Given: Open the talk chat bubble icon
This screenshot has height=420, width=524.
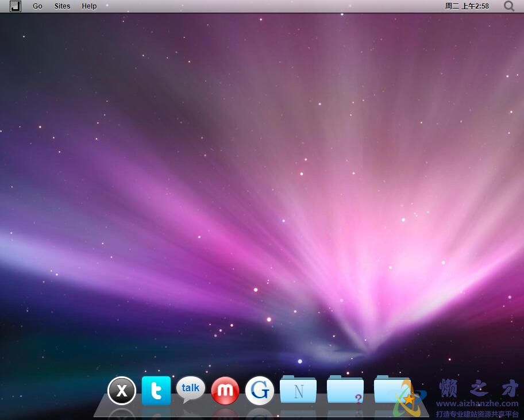Looking at the screenshot, I should click(191, 389).
